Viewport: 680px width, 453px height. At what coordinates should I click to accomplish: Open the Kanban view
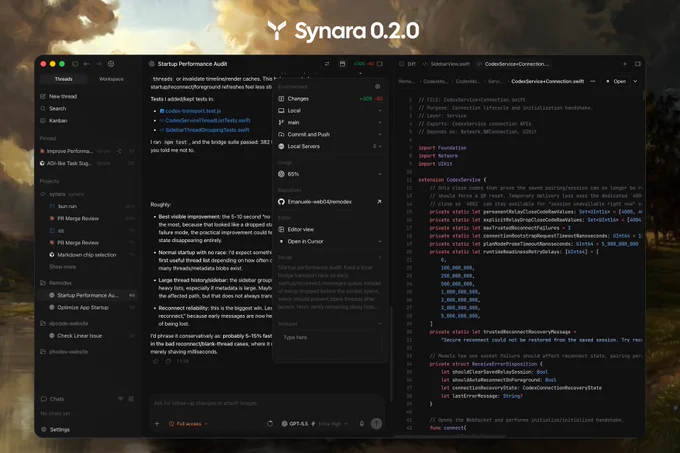click(x=54, y=121)
